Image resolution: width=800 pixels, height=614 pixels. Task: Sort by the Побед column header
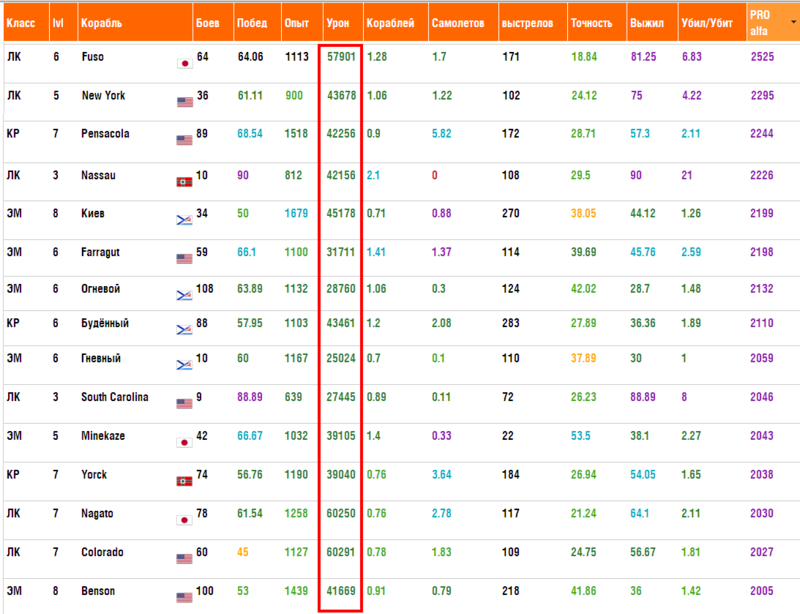coord(252,23)
